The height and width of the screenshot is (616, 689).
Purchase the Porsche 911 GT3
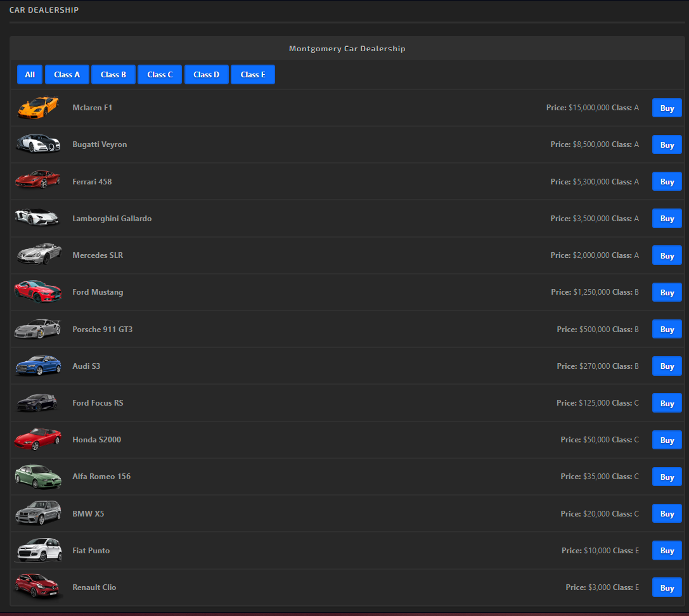(667, 329)
